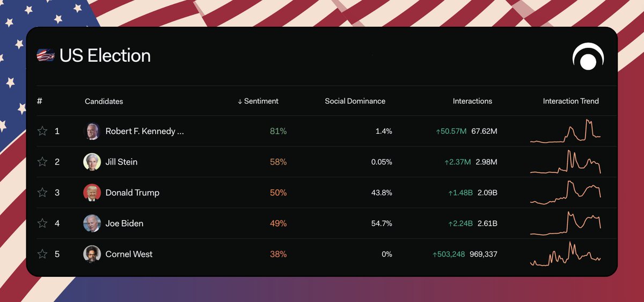Open Robert F. Kennedy's avatar
This screenshot has width=644, height=302.
pos(92,131)
